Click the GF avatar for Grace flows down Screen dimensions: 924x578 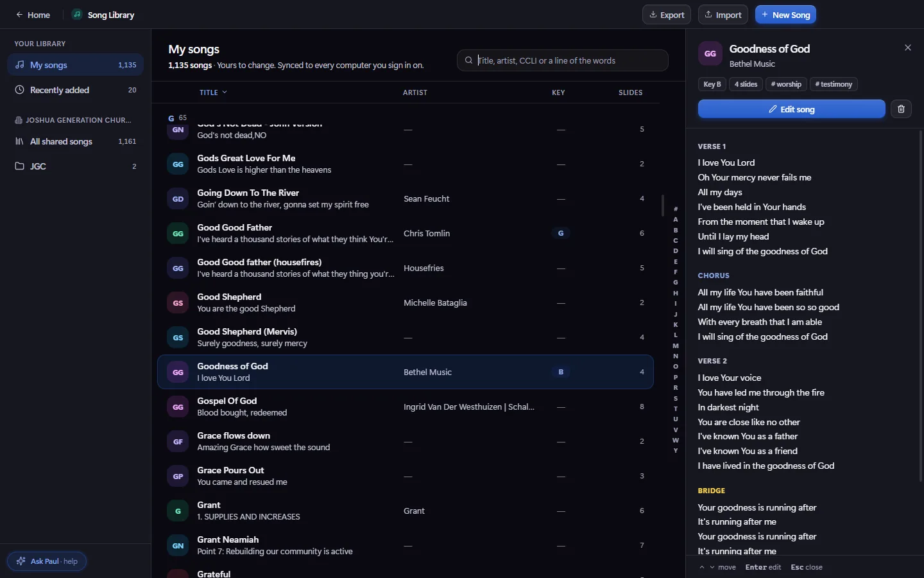click(x=178, y=441)
